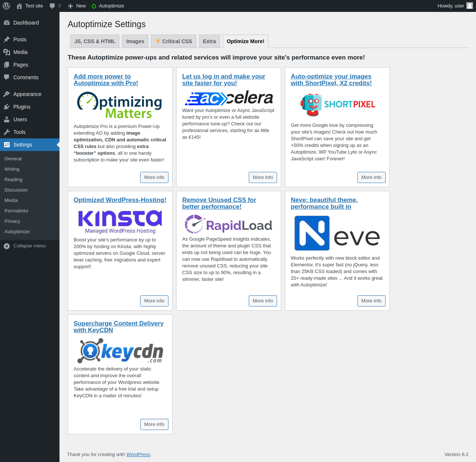476x462 pixels.
Task: Click the home icon beside Test site
Action: tap(19, 6)
